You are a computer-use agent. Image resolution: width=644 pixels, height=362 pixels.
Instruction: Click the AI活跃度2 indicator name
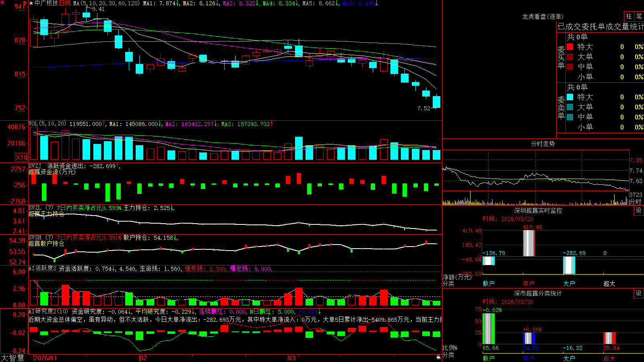[42, 269]
